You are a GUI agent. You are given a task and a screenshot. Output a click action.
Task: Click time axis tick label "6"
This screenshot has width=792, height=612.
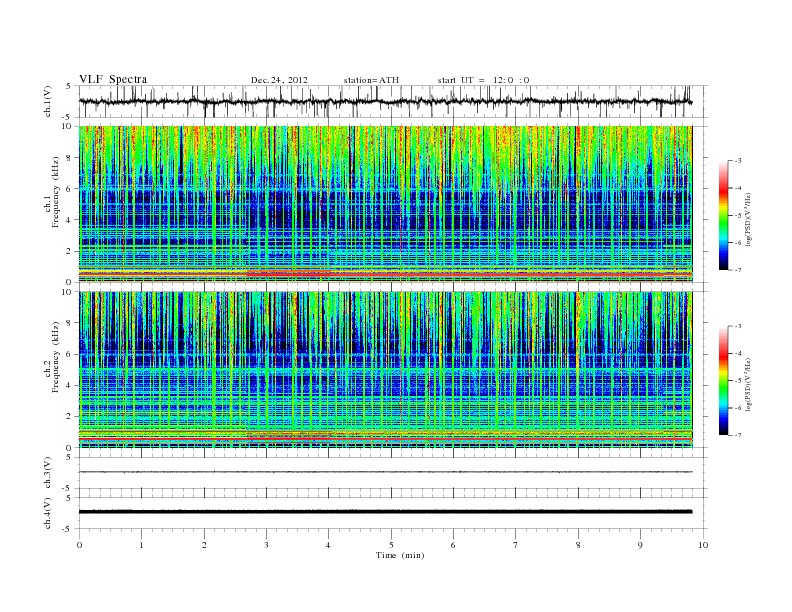(x=453, y=545)
